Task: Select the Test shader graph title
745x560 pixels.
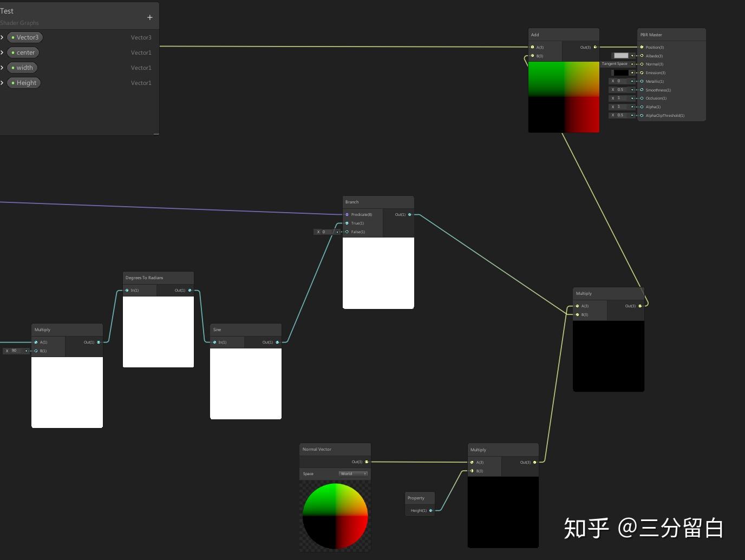Action: (x=7, y=10)
